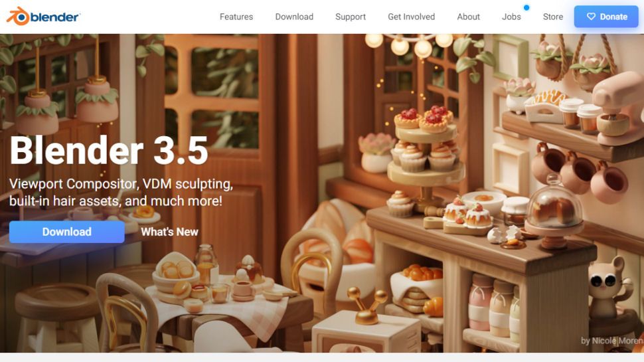Open the Features menu
644x362 pixels.
[x=236, y=17]
